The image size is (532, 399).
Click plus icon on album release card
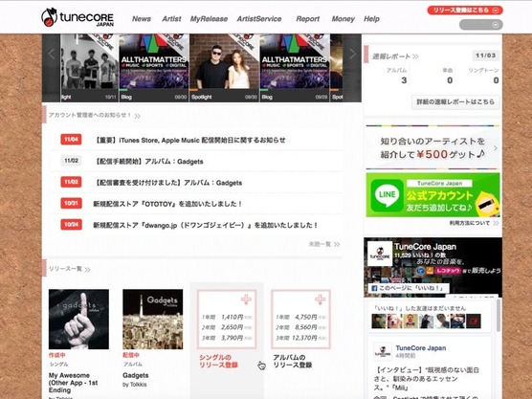[x=320, y=299]
